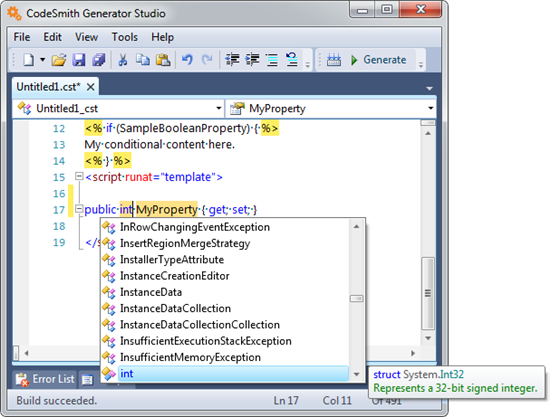Open the Help menu
This screenshot has width=550, height=417.
[x=162, y=37]
